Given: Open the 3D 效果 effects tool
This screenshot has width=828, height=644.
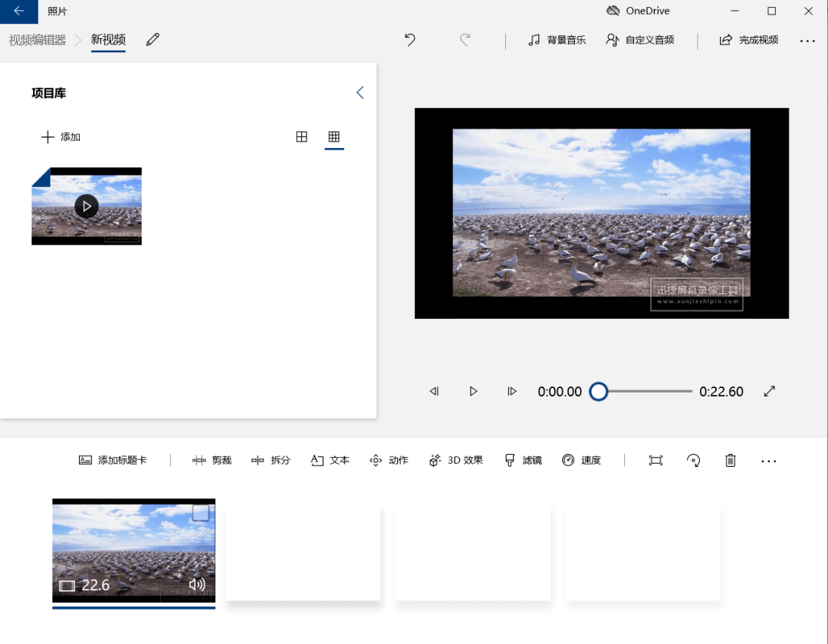Looking at the screenshot, I should pos(456,460).
